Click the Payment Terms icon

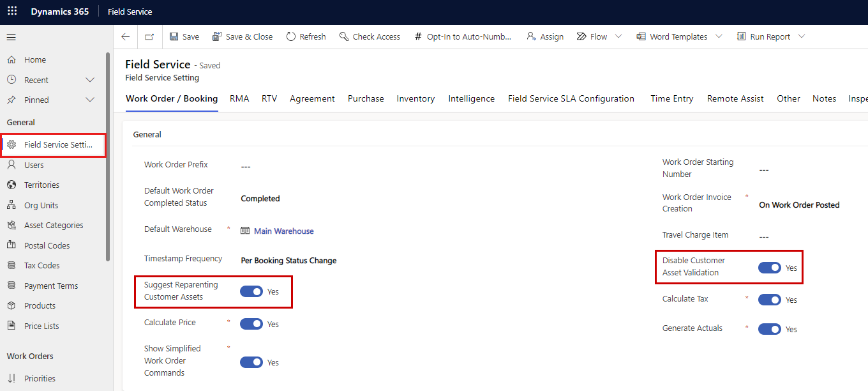[x=11, y=286]
